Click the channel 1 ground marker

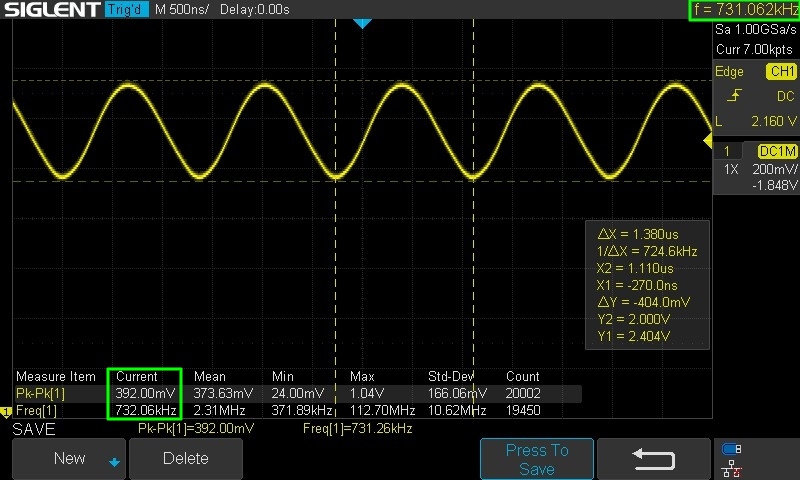[5, 412]
